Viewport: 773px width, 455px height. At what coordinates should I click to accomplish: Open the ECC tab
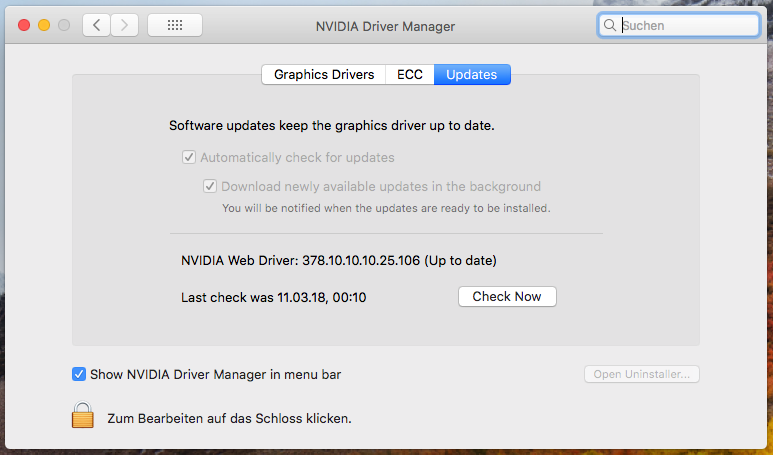[410, 74]
